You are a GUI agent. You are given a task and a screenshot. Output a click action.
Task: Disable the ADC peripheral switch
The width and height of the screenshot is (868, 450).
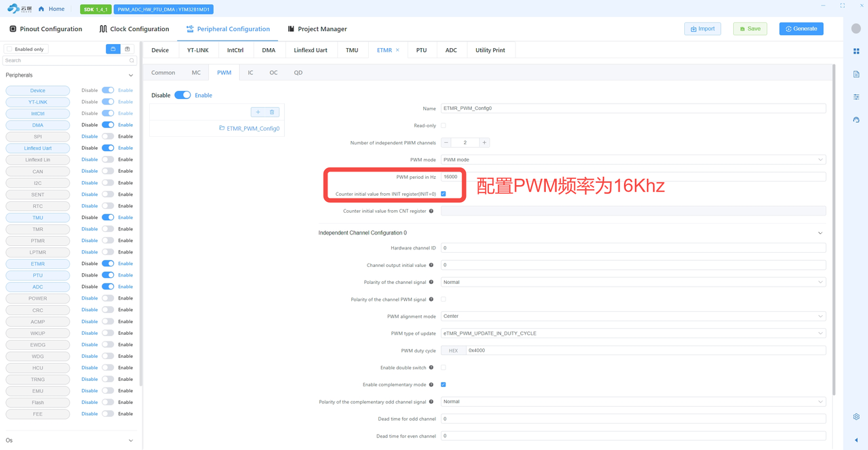pyautogui.click(x=108, y=287)
